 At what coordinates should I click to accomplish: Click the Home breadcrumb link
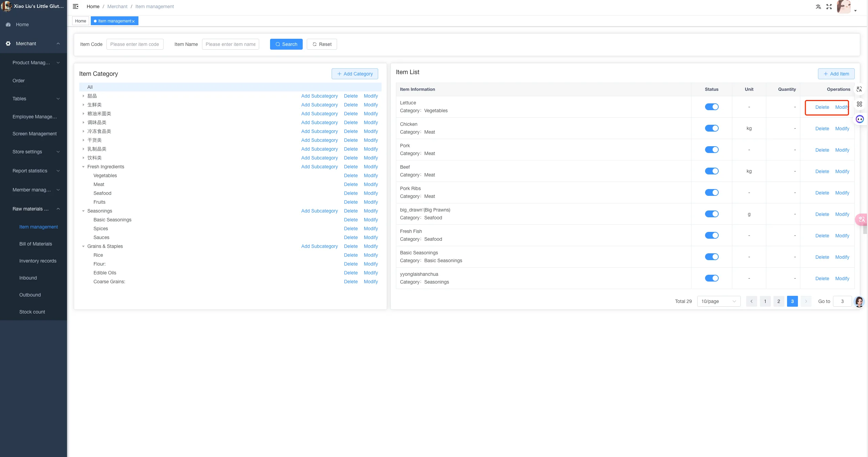[x=93, y=6]
